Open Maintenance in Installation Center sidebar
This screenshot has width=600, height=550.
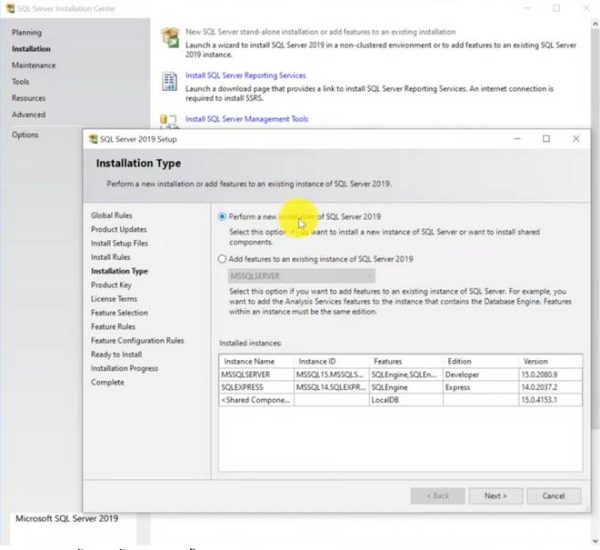point(34,65)
